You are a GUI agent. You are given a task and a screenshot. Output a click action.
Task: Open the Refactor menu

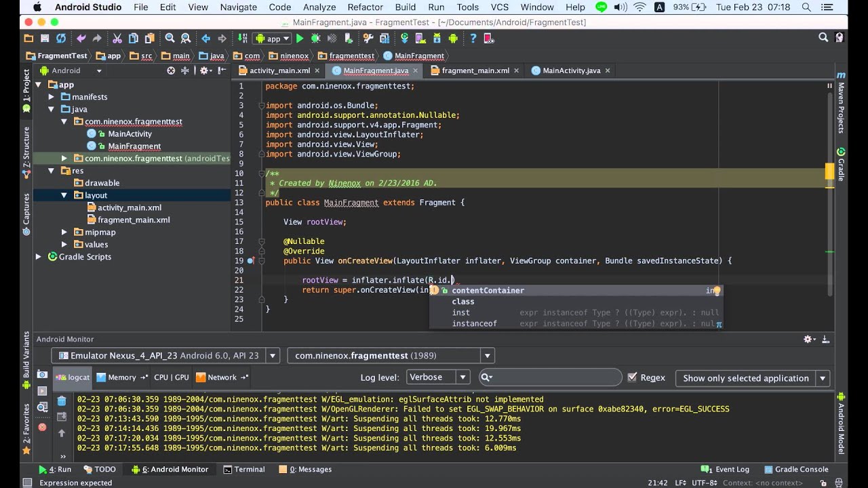[365, 7]
